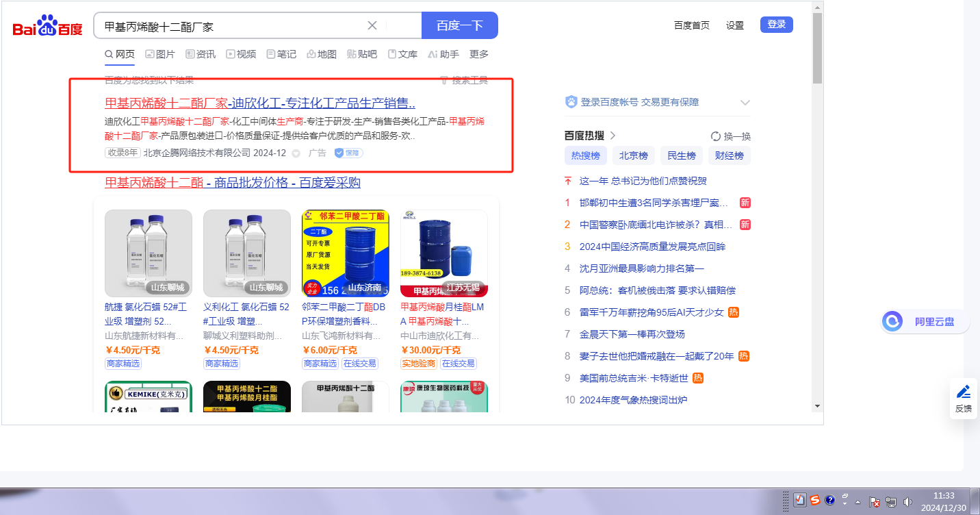Click the 阿里云盘 floating button
Image resolution: width=980 pixels, height=515 pixels.
925,321
